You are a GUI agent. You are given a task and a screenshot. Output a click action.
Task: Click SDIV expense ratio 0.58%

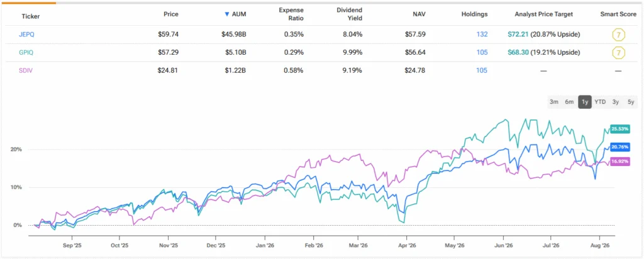tap(294, 70)
